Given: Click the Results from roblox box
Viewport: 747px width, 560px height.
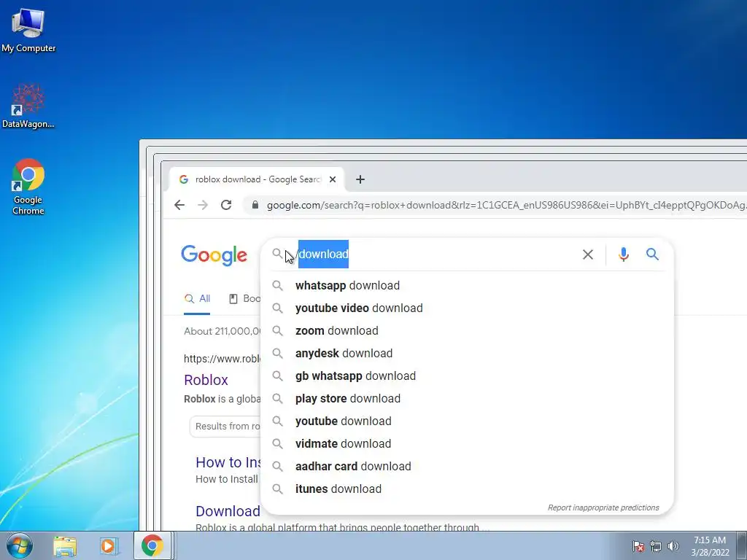Looking at the screenshot, I should coord(225,426).
